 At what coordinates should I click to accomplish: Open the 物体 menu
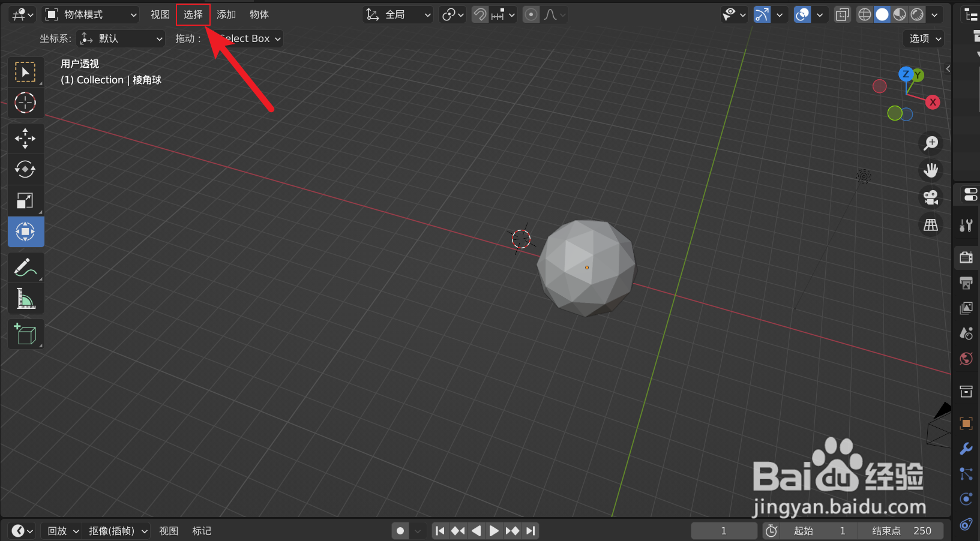click(x=259, y=14)
